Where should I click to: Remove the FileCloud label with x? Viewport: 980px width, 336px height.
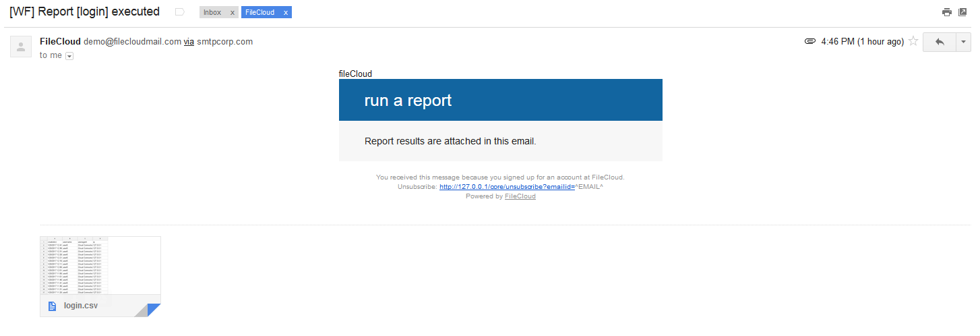286,13
